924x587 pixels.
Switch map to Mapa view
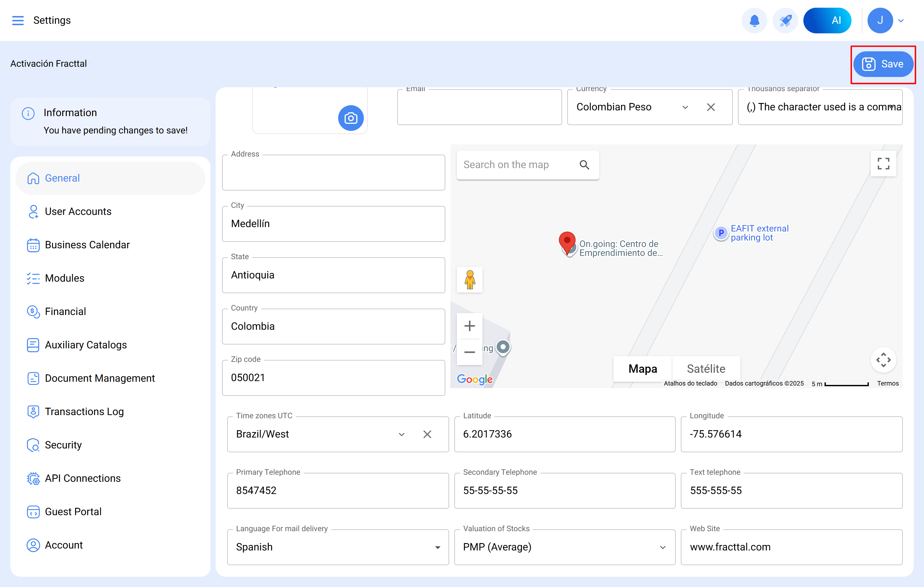point(642,369)
